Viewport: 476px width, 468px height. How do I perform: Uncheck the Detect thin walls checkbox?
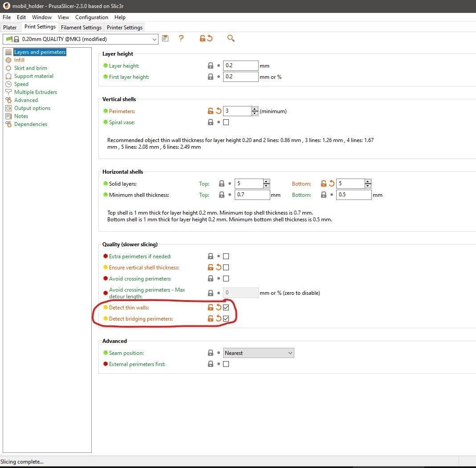(226, 307)
